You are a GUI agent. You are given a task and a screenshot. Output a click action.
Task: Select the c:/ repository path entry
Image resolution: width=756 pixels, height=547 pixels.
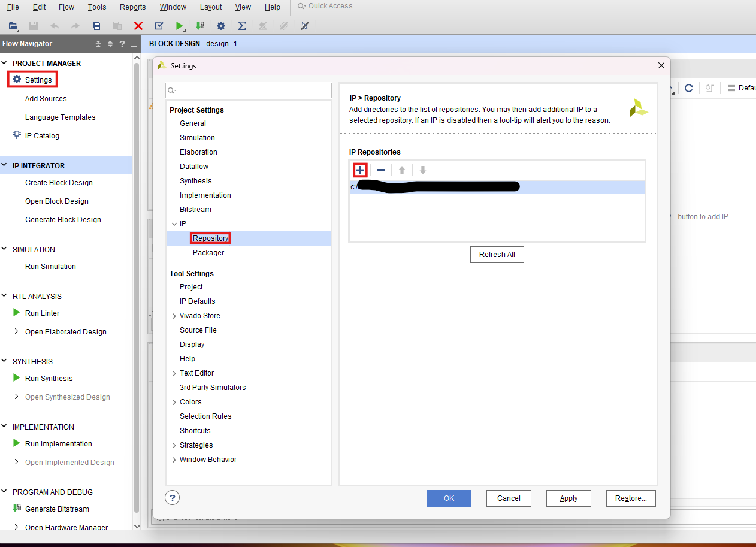pyautogui.click(x=497, y=187)
